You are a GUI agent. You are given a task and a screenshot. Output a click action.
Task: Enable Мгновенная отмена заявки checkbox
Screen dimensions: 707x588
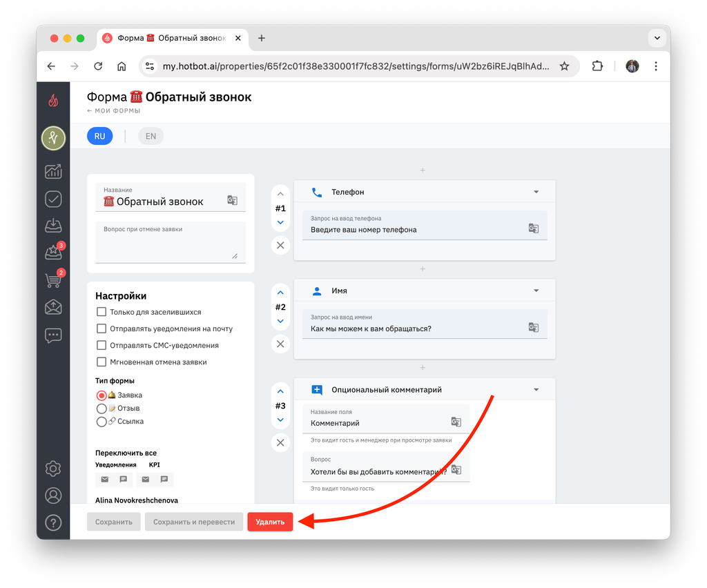(x=101, y=362)
